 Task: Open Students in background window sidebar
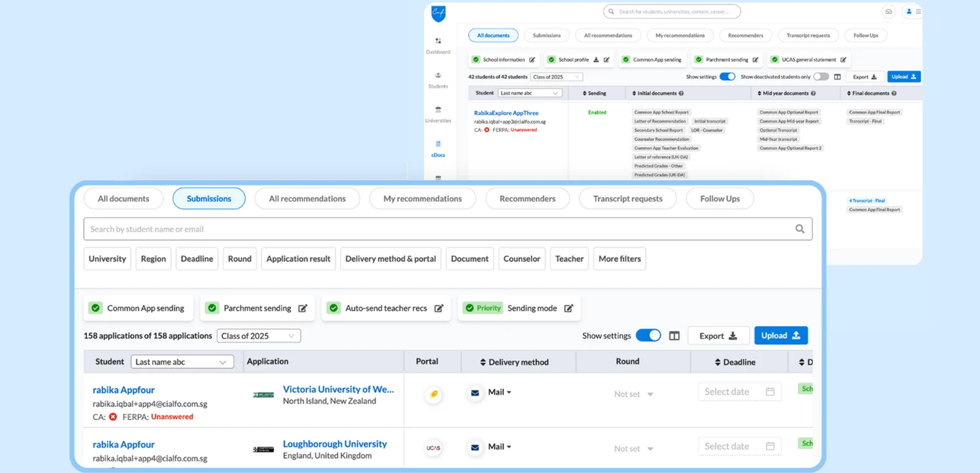(438, 80)
